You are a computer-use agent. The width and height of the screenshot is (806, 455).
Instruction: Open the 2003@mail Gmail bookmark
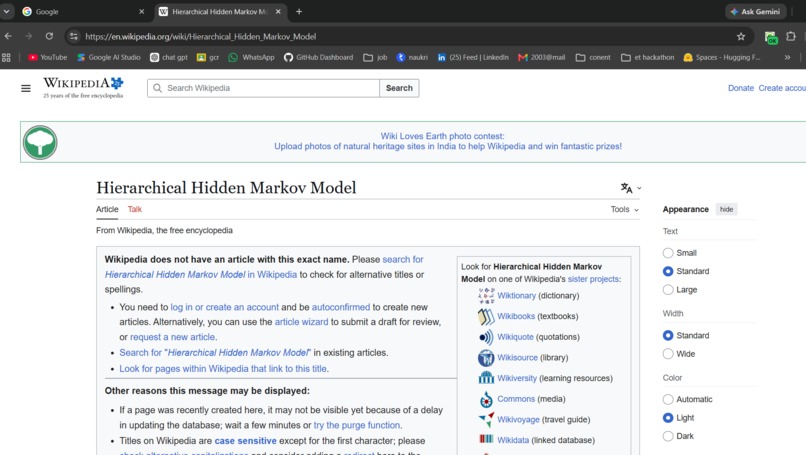[x=542, y=58]
